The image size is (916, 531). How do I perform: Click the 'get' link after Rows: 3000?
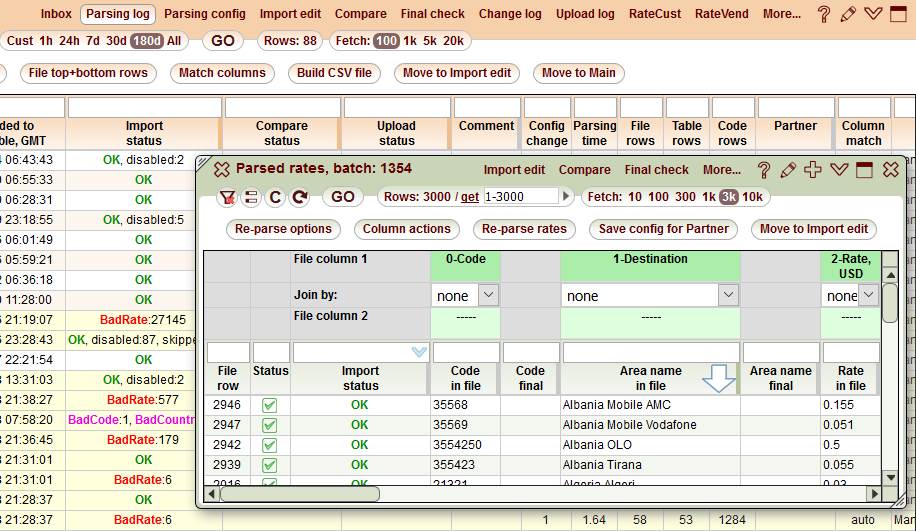470,197
